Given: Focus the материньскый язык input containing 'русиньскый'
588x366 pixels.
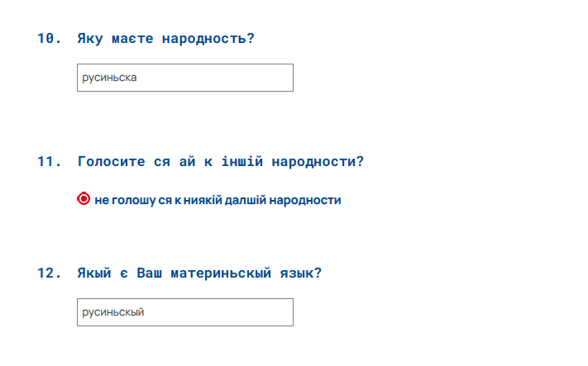Looking at the screenshot, I should pos(185,312).
